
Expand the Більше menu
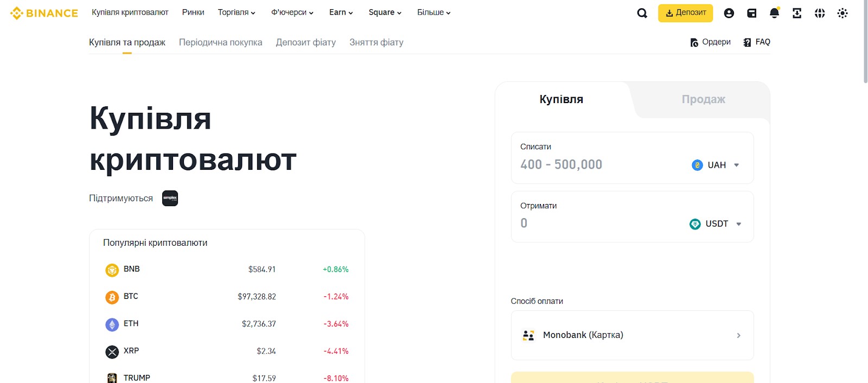click(434, 12)
